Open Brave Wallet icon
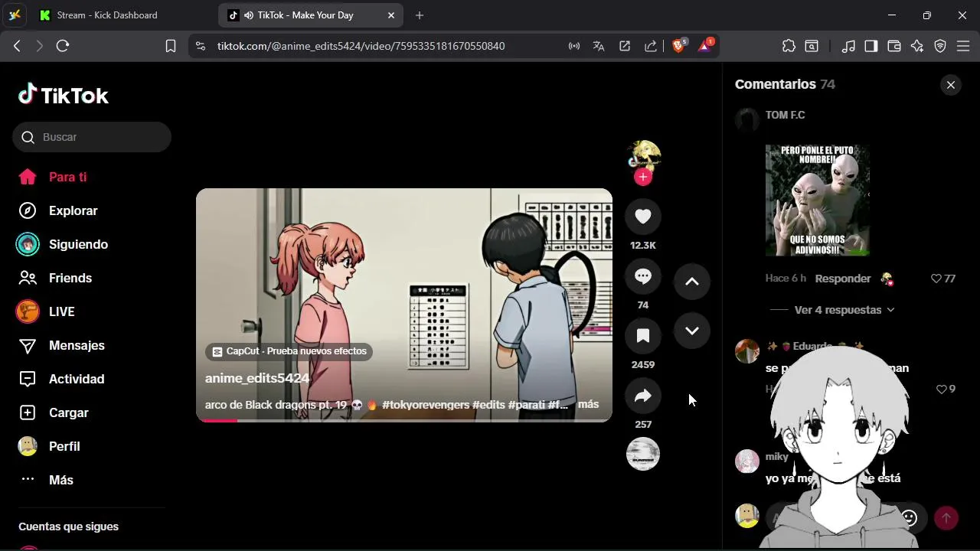Image resolution: width=980 pixels, height=551 pixels. [893, 46]
